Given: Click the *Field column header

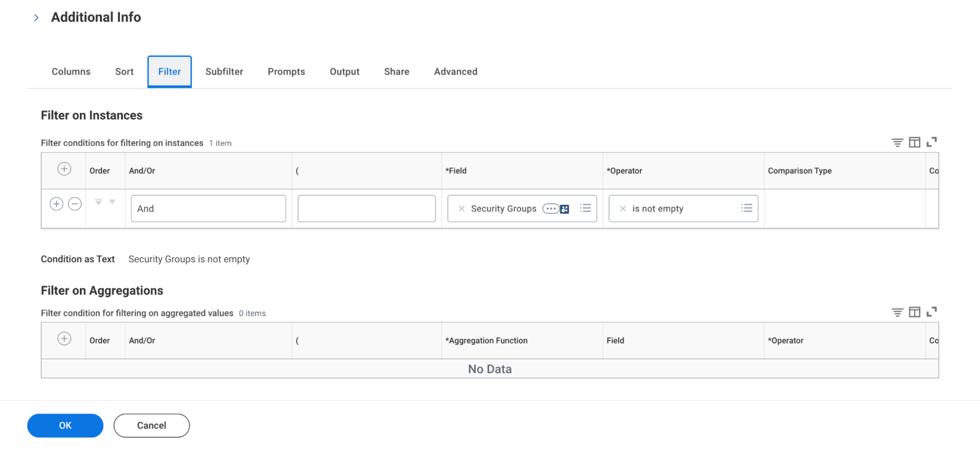Looking at the screenshot, I should click(x=456, y=171).
